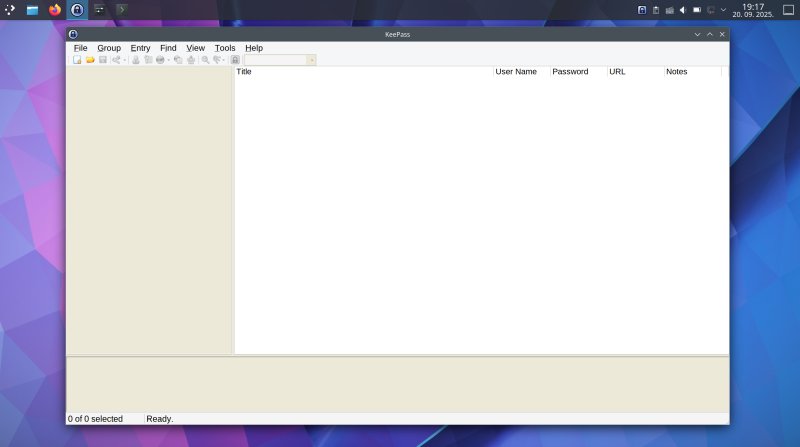Click the Open database folder icon
The width and height of the screenshot is (800, 447).
pyautogui.click(x=90, y=60)
